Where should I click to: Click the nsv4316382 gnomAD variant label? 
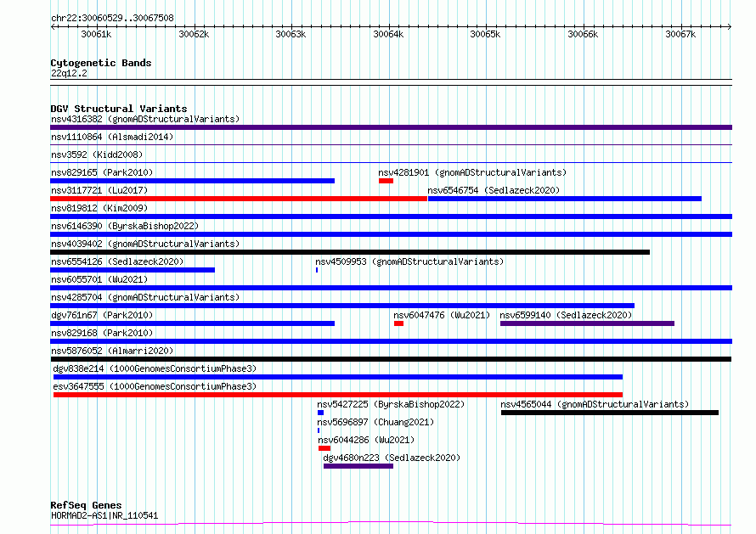click(x=145, y=119)
